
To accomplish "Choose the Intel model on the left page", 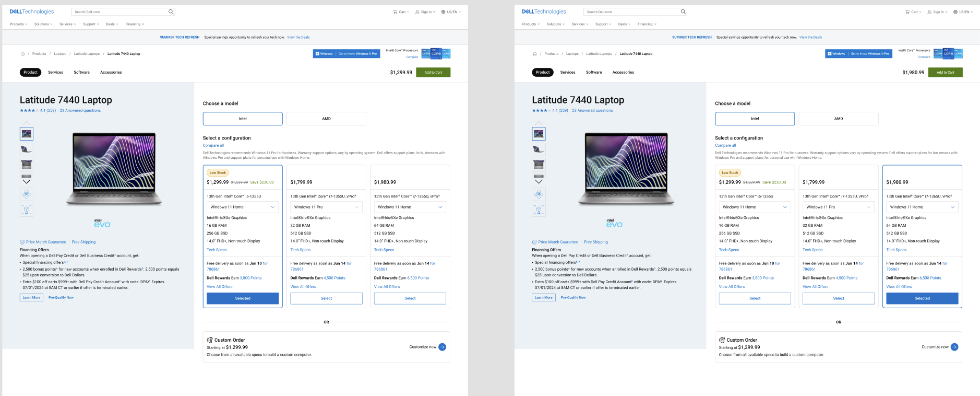I will tap(243, 119).
